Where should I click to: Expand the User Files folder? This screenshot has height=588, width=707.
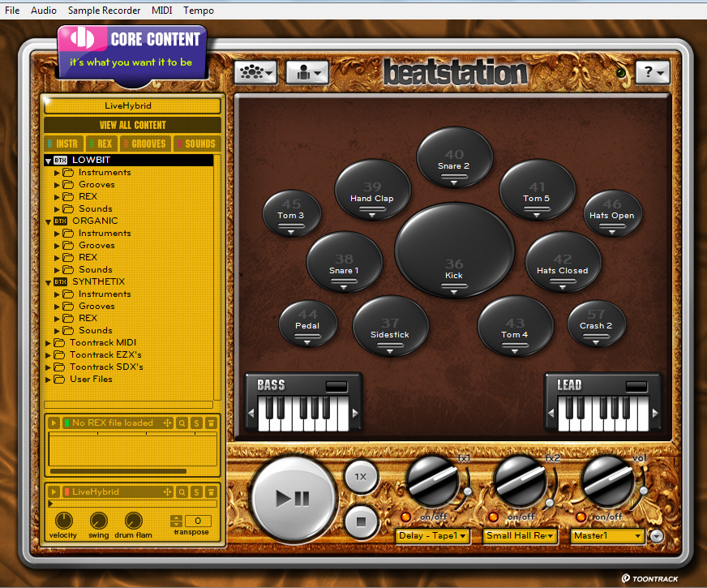tap(48, 380)
